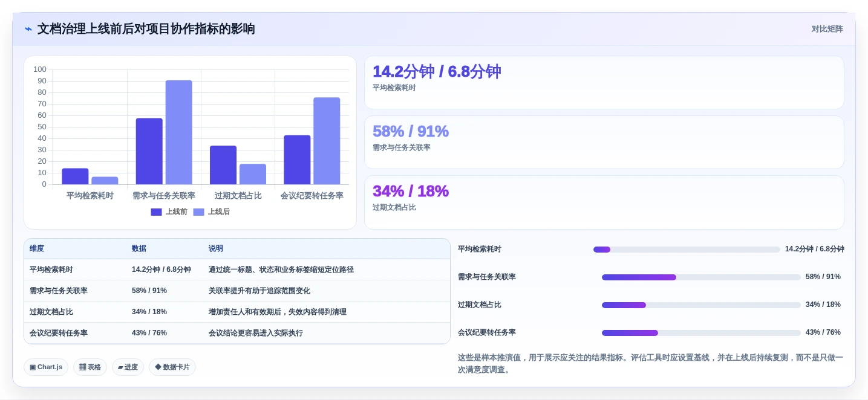Select the 过期文档占比 table row label
The width and height of the screenshot is (868, 400).
tap(51, 312)
